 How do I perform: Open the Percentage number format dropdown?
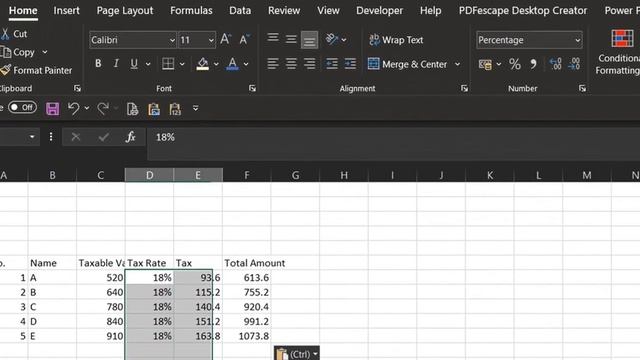(578, 40)
